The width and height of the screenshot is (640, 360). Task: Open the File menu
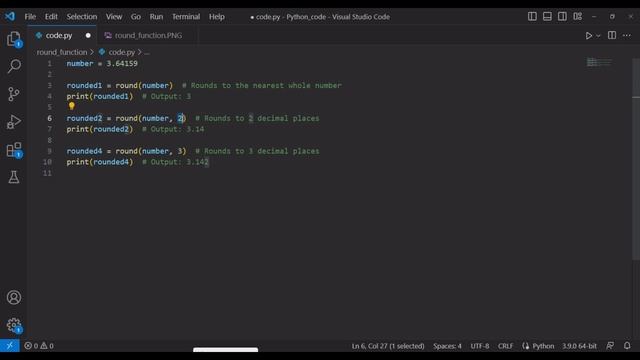point(30,17)
